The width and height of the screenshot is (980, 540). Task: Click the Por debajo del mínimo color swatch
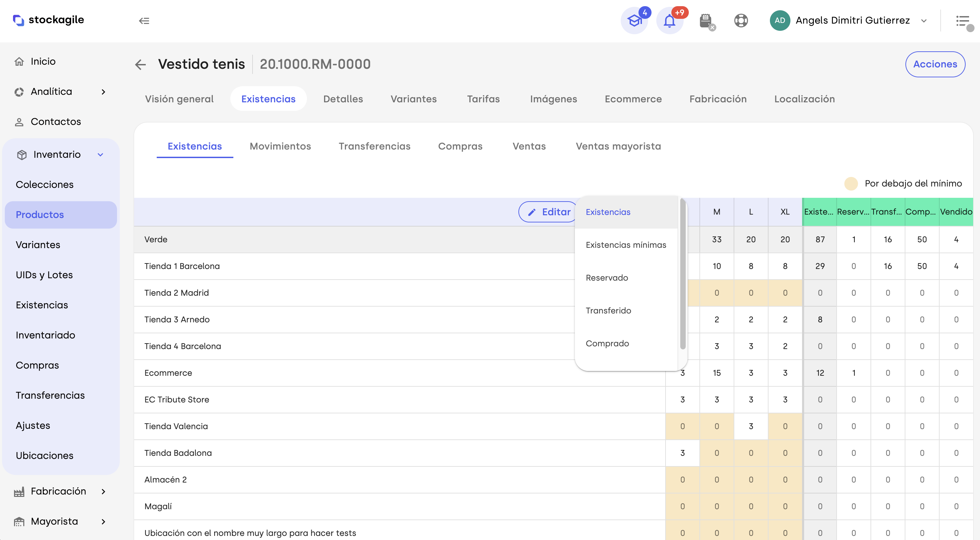(851, 184)
